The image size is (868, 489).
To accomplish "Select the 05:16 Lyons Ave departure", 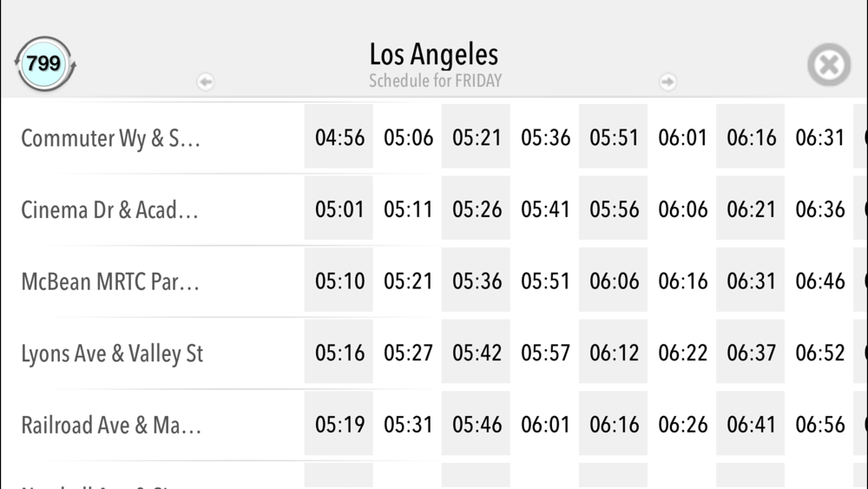I will 339,354.
